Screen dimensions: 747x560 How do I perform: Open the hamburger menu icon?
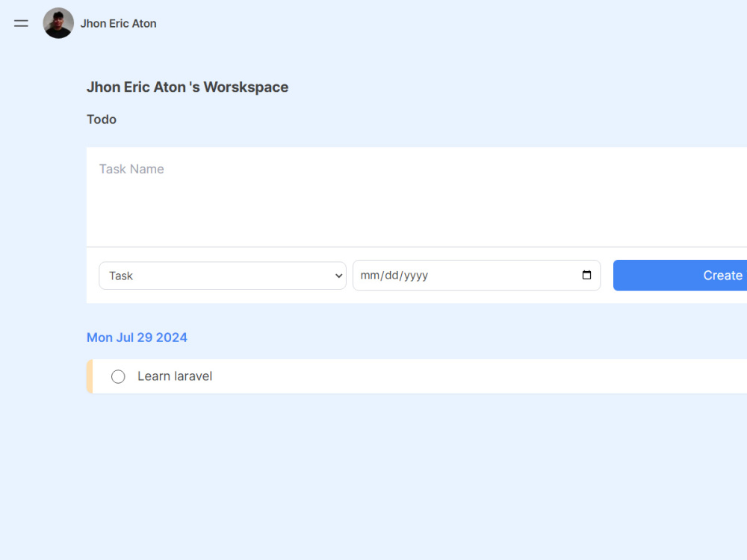click(x=21, y=23)
